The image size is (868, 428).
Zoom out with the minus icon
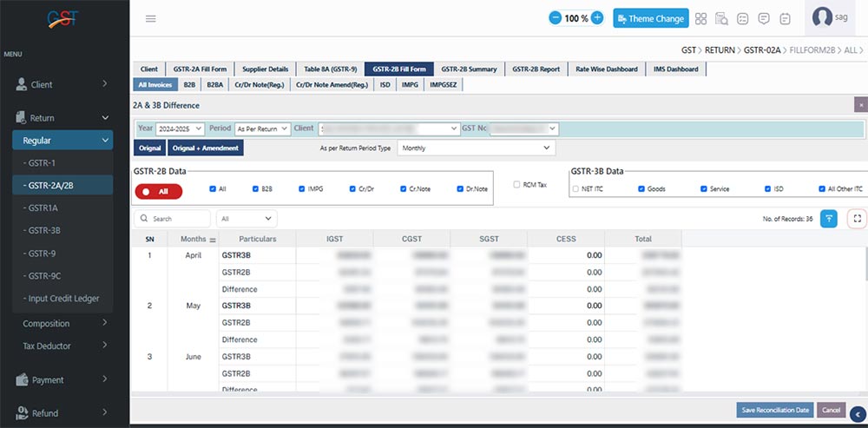tap(556, 18)
